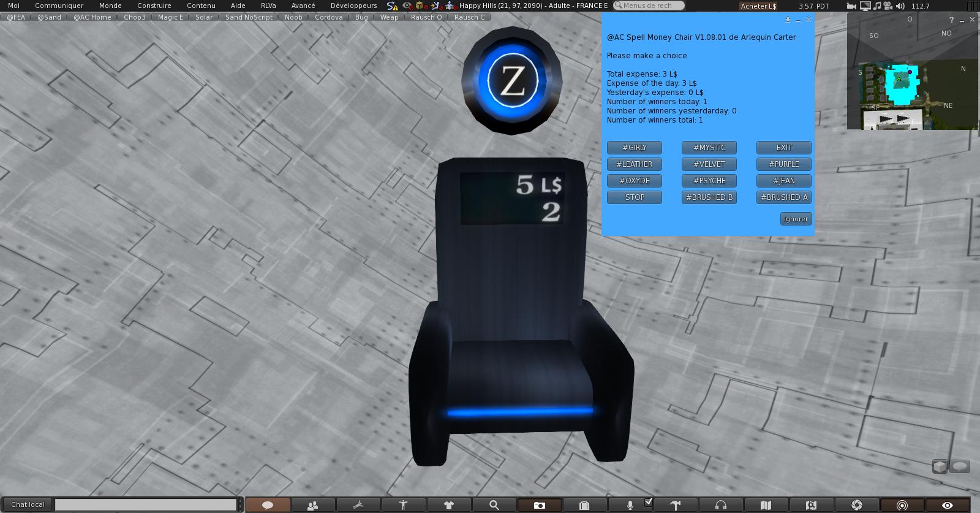Open the world map icon
Screen dimensions: 980x513
click(766, 505)
